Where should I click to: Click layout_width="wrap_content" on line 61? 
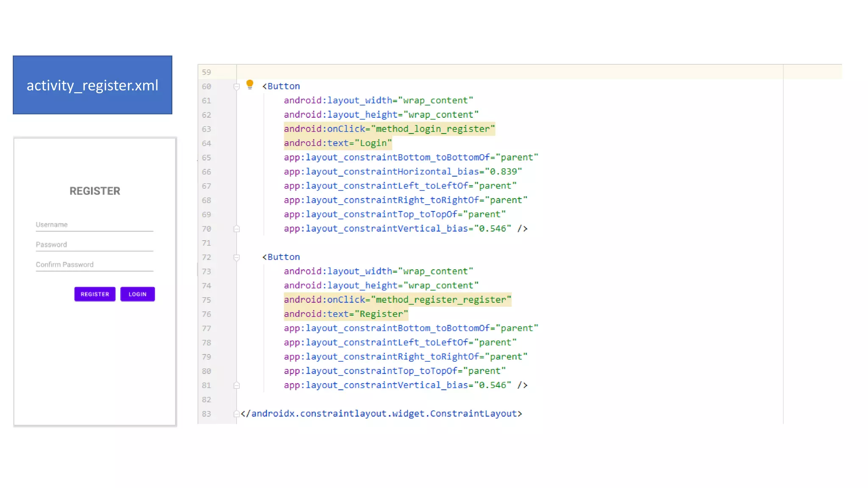point(378,100)
